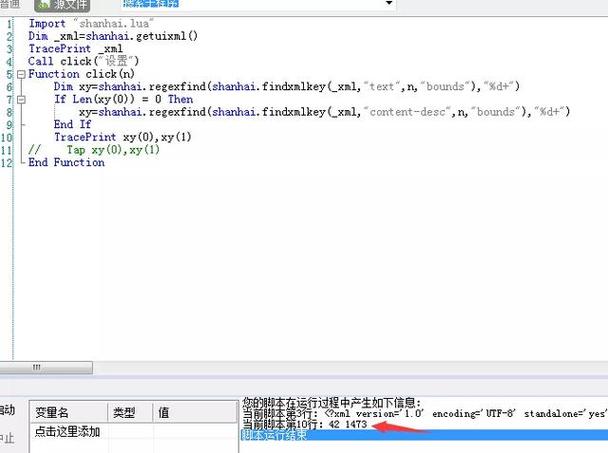Viewport: 608px width, 453px height.
Task: Click the horizontal scrollbar thumb under the editor
Action: click(46, 367)
